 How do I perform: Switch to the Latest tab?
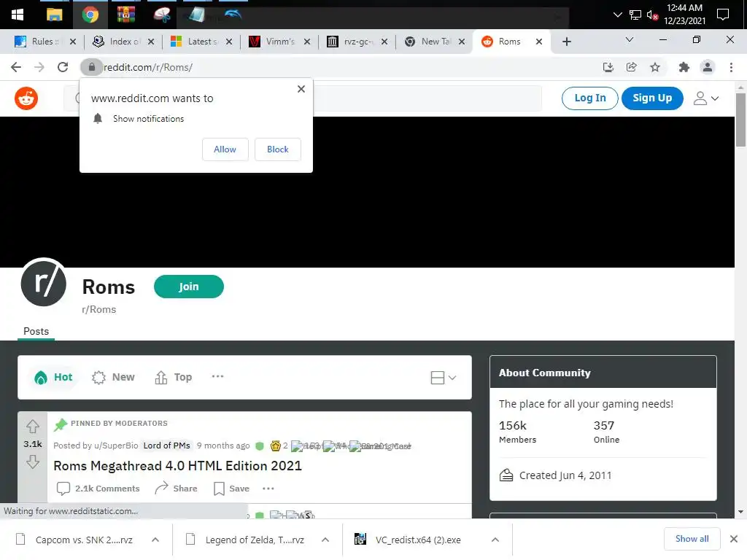200,42
